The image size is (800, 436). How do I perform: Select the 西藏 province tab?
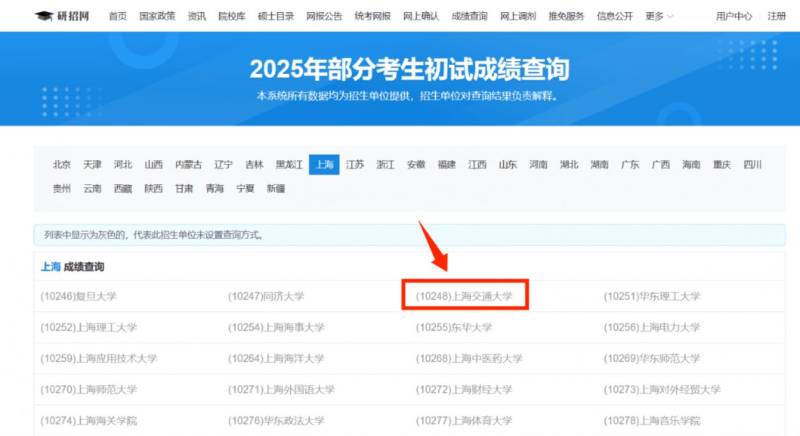click(x=123, y=189)
